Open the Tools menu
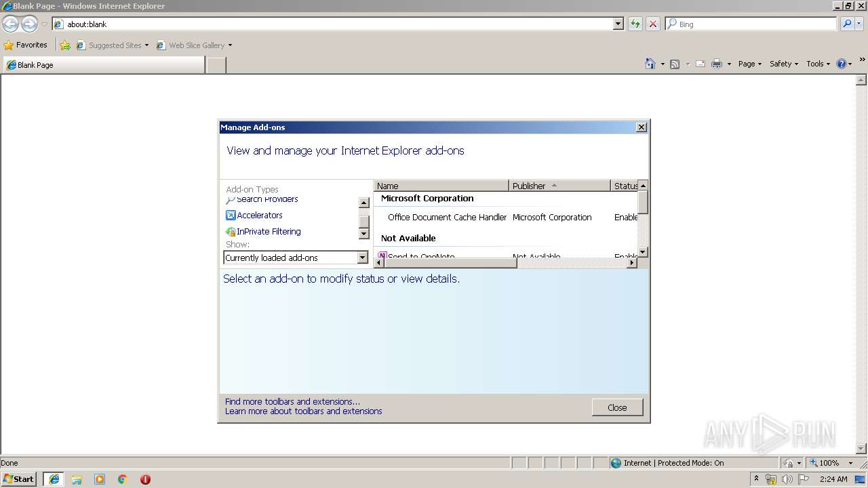 coord(818,64)
